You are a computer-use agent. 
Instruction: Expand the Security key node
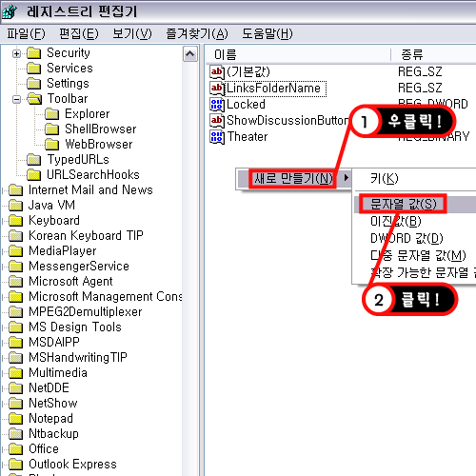click(16, 53)
